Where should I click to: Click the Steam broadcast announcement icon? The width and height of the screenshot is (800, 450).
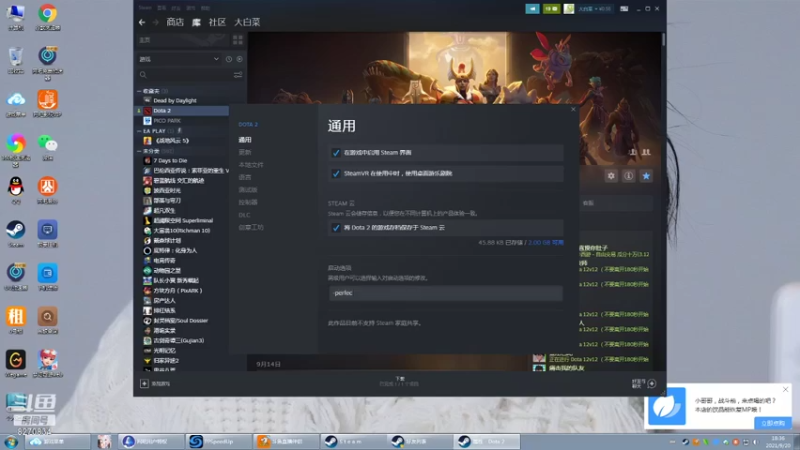(x=532, y=9)
